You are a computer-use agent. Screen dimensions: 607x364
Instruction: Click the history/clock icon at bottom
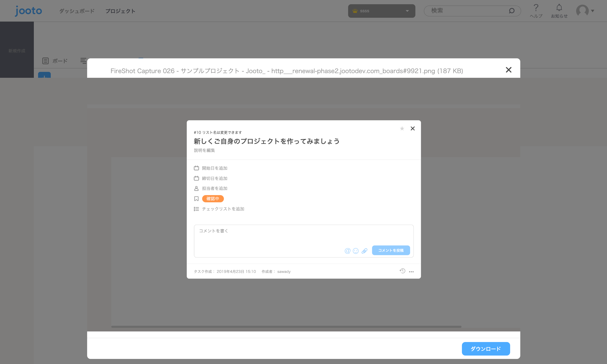402,270
